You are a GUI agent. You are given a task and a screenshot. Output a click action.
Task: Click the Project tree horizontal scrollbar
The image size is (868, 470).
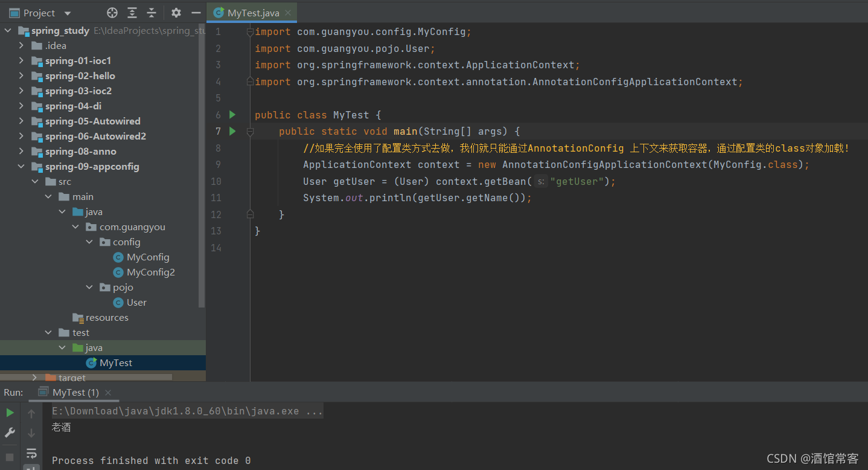[x=86, y=378]
